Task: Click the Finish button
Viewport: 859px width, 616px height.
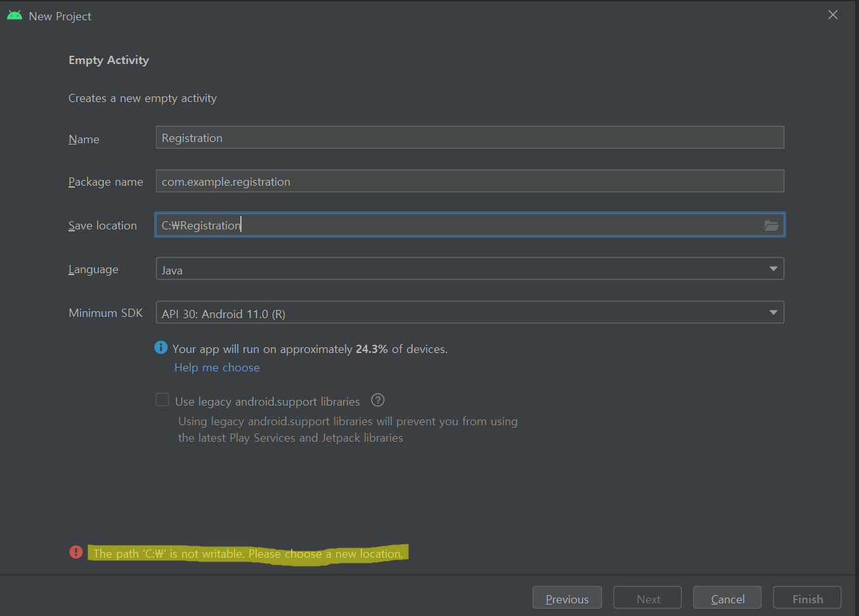Action: click(x=807, y=598)
